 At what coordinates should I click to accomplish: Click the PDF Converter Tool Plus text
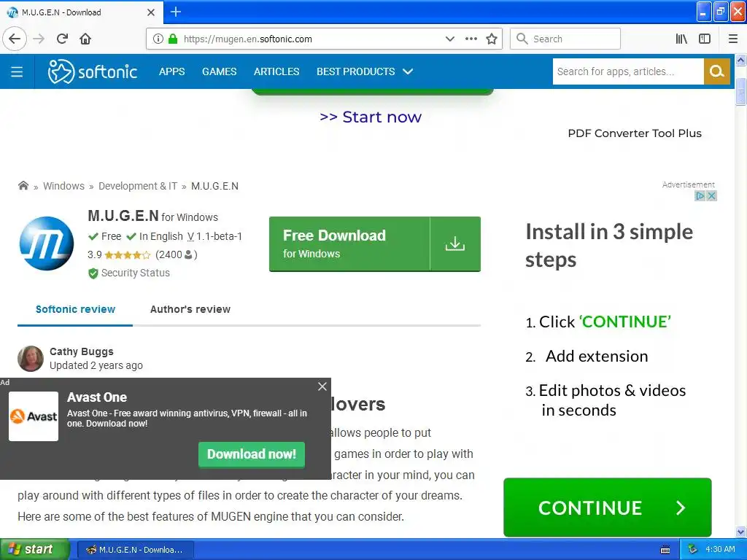[635, 133]
